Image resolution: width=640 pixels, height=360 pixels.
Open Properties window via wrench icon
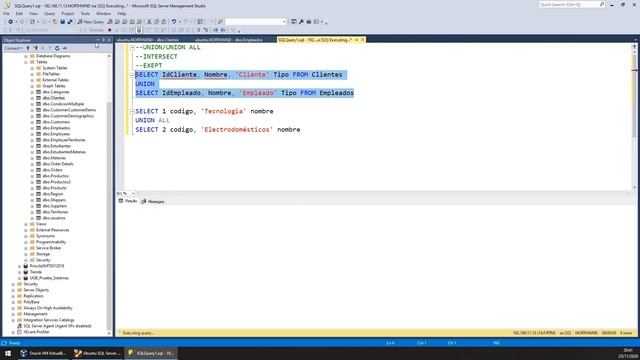pyautogui.click(x=301, y=22)
